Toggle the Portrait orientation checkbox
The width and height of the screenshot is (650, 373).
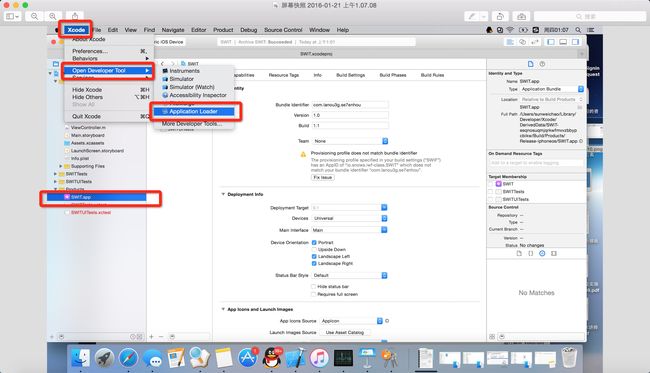click(314, 242)
